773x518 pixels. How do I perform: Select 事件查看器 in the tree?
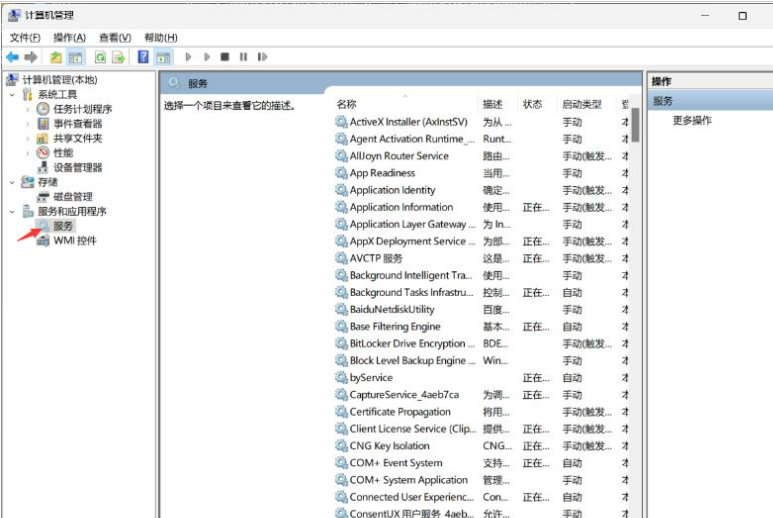click(x=77, y=124)
